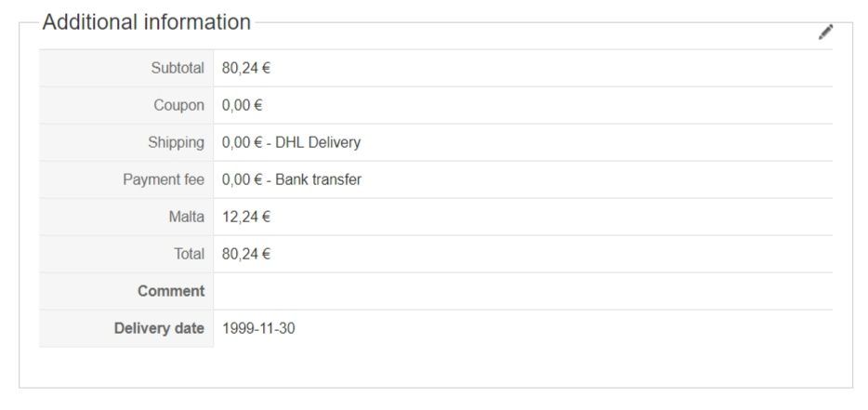The image size is (868, 410).
Task: Select the Coupon row label
Action: tap(181, 105)
